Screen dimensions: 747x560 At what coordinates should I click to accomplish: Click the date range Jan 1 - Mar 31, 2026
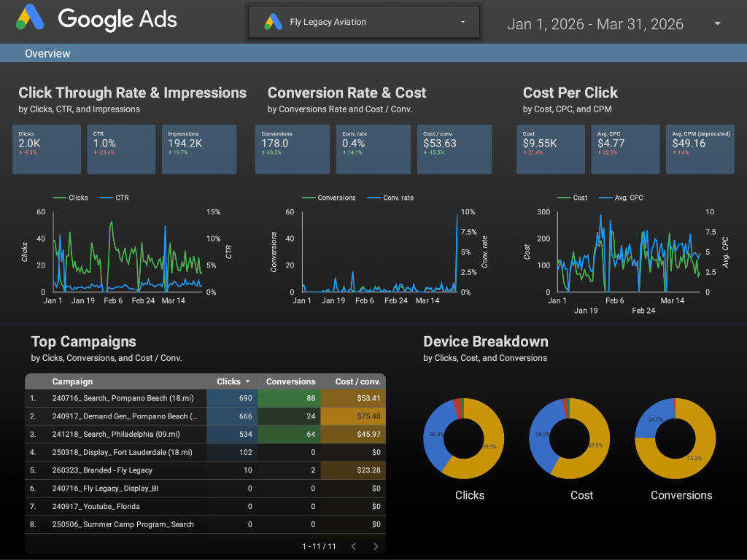pyautogui.click(x=595, y=24)
